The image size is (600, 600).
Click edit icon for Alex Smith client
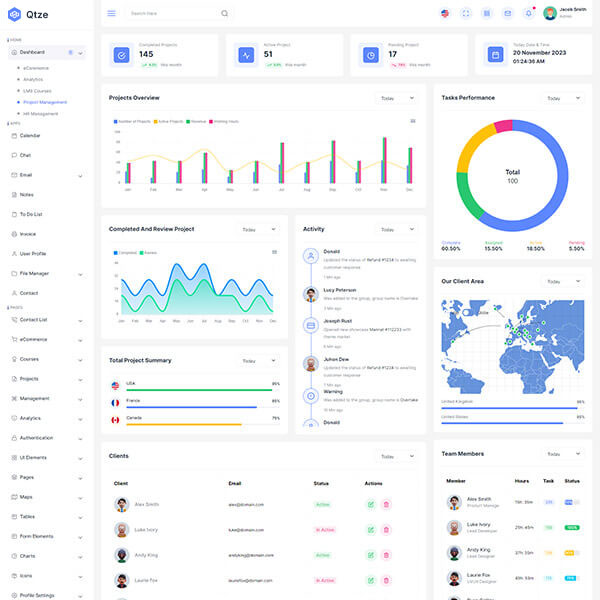click(x=370, y=504)
